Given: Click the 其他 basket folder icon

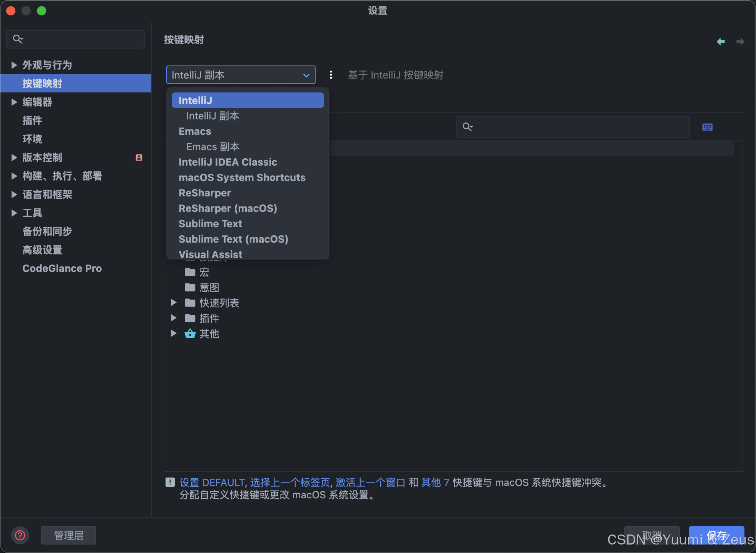Looking at the screenshot, I should click(190, 333).
